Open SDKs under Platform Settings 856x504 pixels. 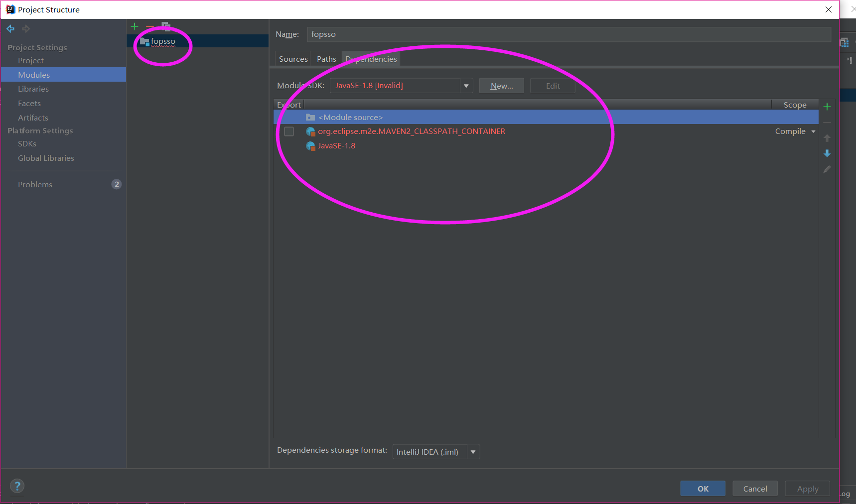[27, 143]
